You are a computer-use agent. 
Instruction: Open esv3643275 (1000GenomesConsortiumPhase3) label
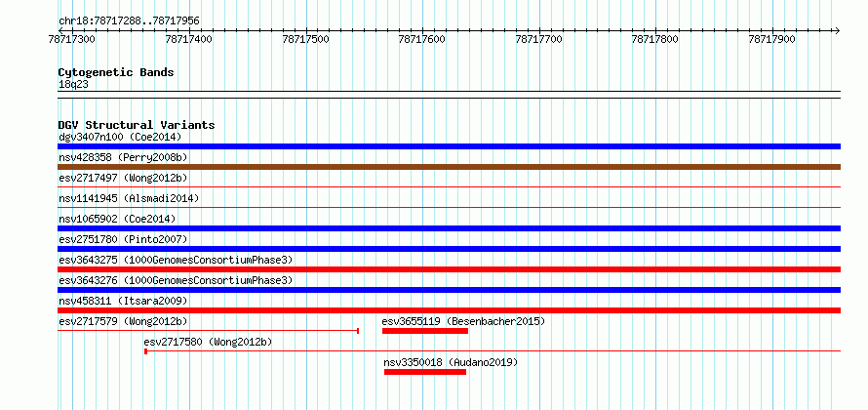point(176,260)
